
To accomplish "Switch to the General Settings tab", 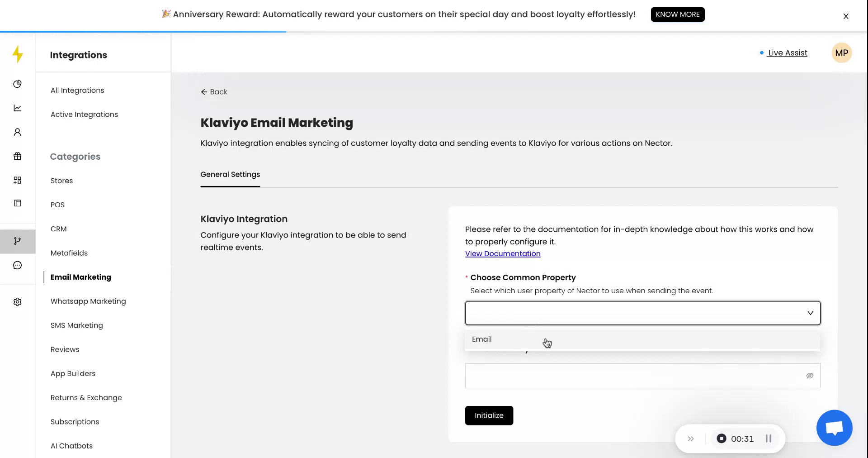I will [230, 175].
